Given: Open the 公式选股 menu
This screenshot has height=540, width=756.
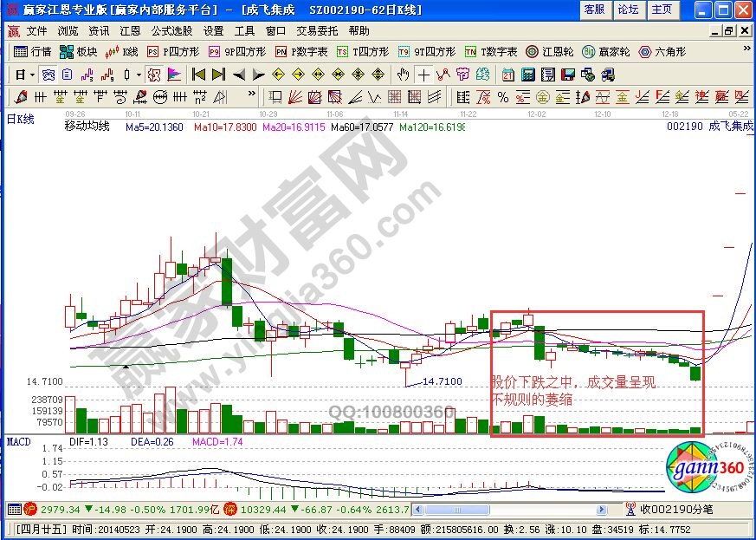Looking at the screenshot, I should [x=172, y=30].
